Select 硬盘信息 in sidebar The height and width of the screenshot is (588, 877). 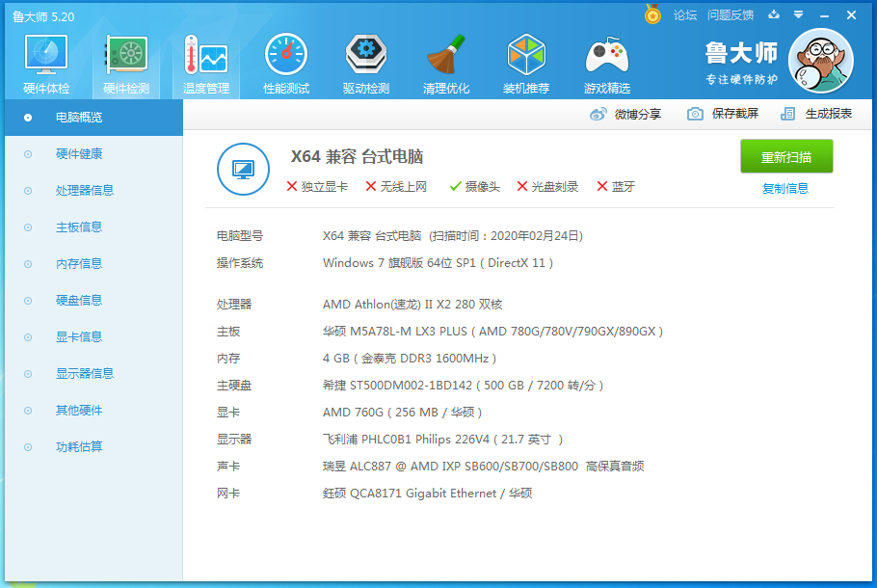tap(94, 301)
